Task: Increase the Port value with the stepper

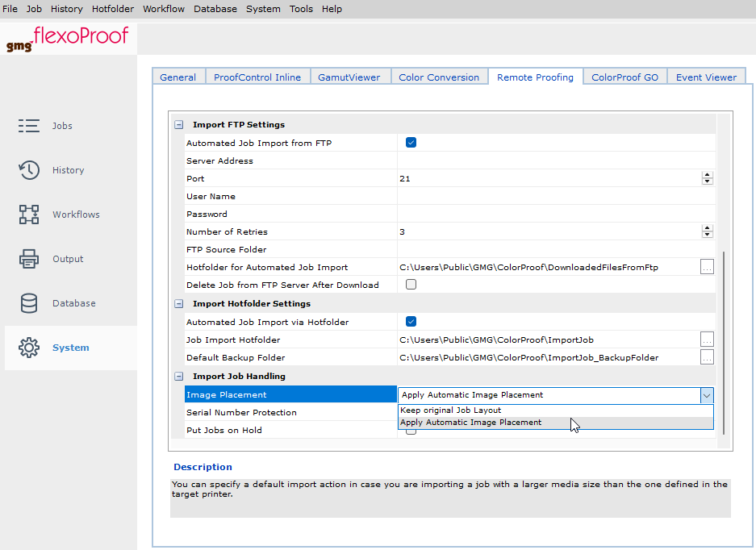Action: 708,174
